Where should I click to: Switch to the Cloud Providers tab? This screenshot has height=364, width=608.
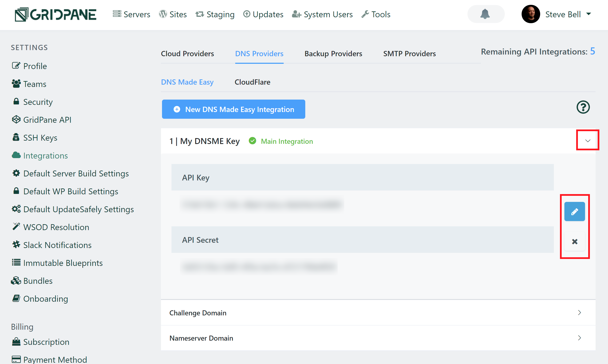click(x=187, y=53)
